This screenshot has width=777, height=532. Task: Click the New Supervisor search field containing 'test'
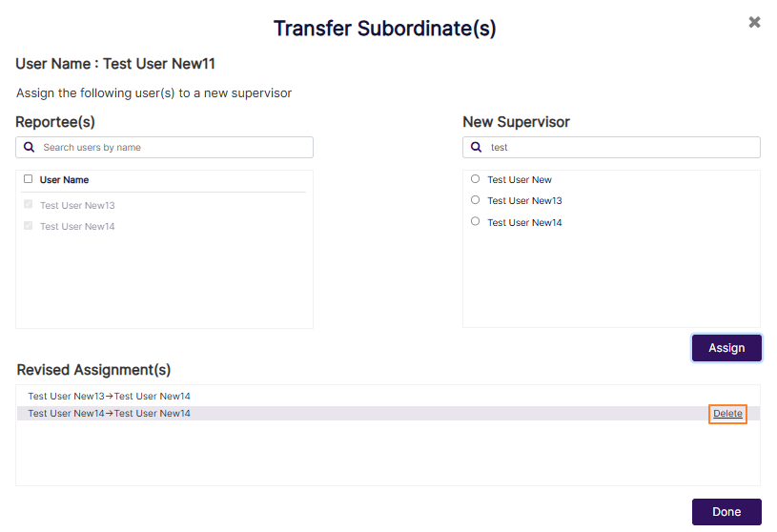620,148
